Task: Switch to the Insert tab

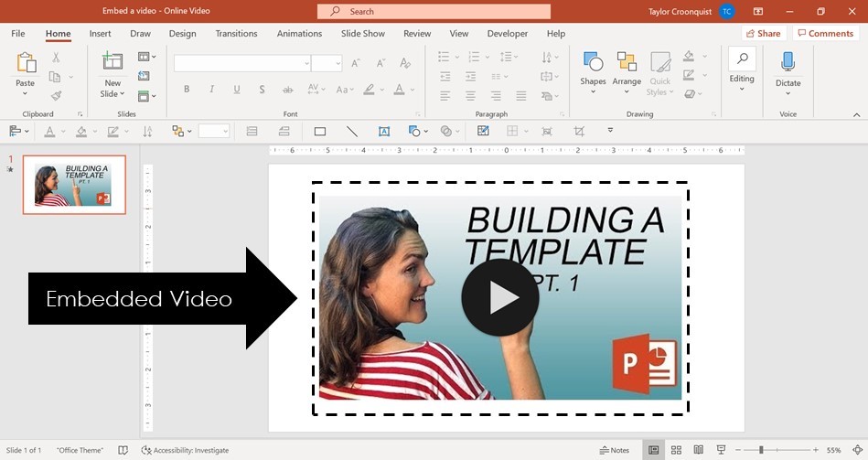Action: [100, 34]
